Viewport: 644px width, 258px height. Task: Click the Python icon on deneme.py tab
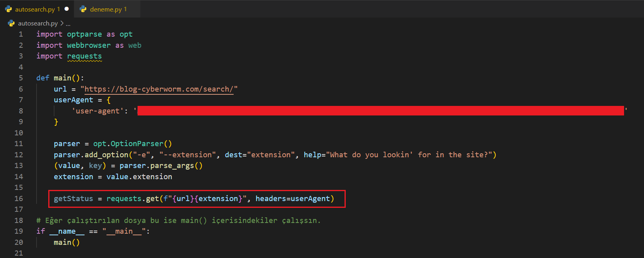coord(83,9)
